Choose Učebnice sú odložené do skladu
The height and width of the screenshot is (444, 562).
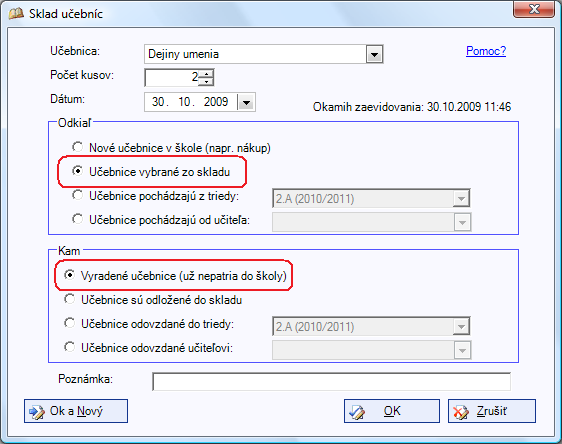(70, 299)
